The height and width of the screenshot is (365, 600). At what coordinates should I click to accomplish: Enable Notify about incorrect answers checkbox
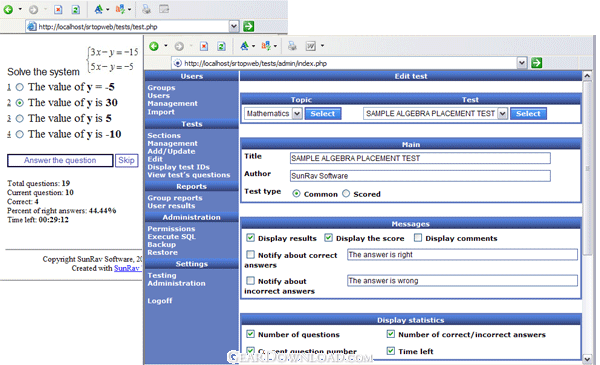[250, 281]
